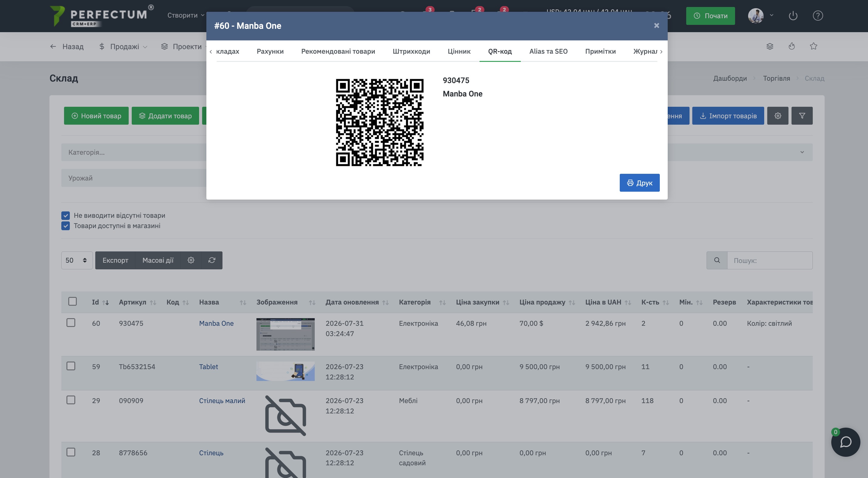The width and height of the screenshot is (868, 478).
Task: Open warehouse settings gear next to Імпорт товарів
Action: tap(778, 116)
